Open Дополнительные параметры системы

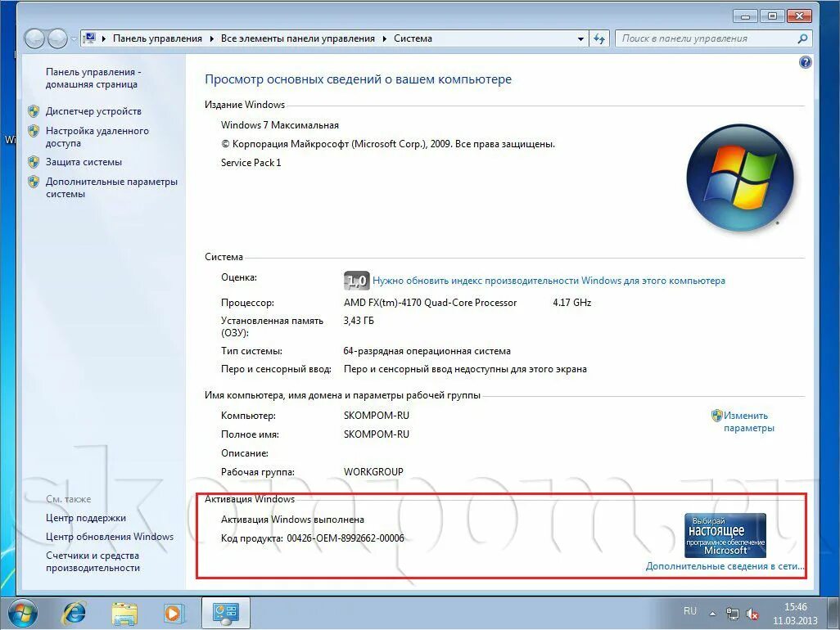tap(111, 188)
